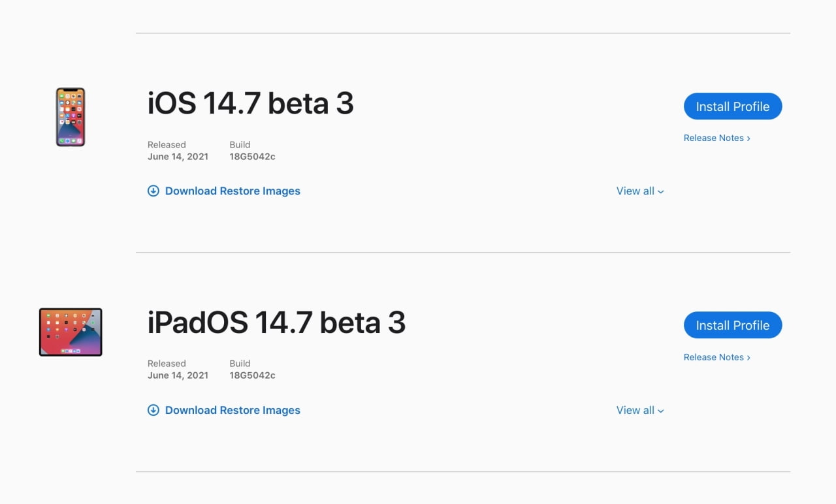Viewport: 836px width, 504px height.
Task: Click the iPadOS 14.7 beta 3 heading
Action: (276, 323)
